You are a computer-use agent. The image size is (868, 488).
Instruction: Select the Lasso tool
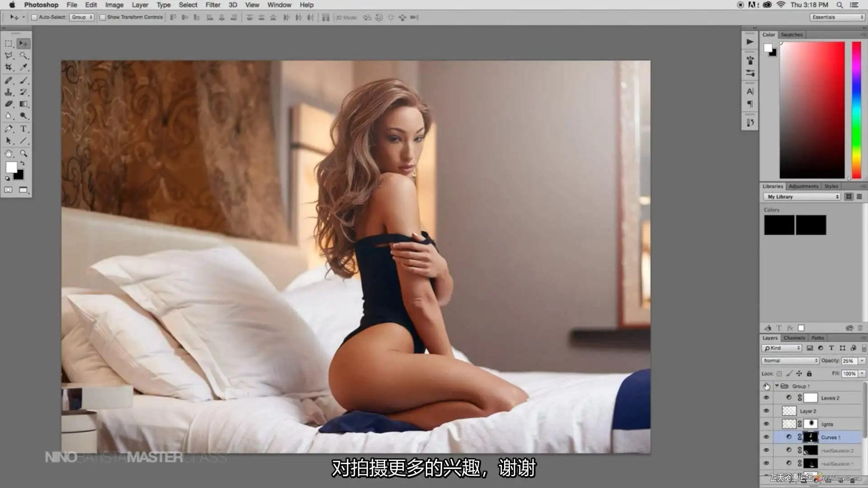coord(9,56)
